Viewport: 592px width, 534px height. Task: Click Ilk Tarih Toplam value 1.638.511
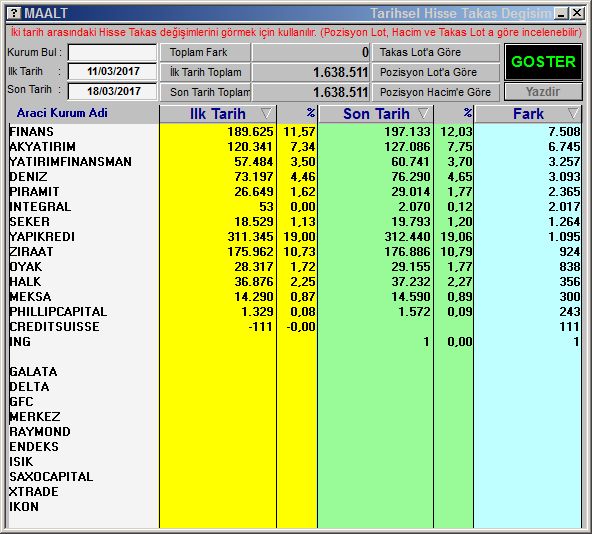(x=341, y=72)
